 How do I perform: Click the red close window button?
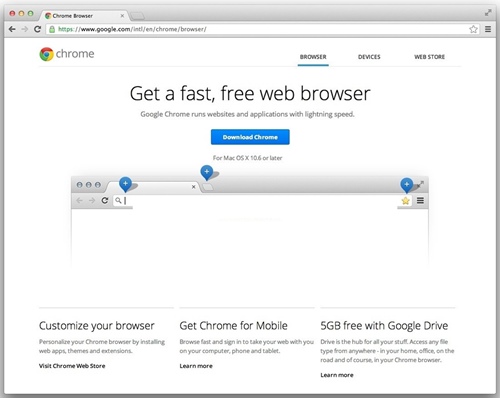[x=12, y=13]
